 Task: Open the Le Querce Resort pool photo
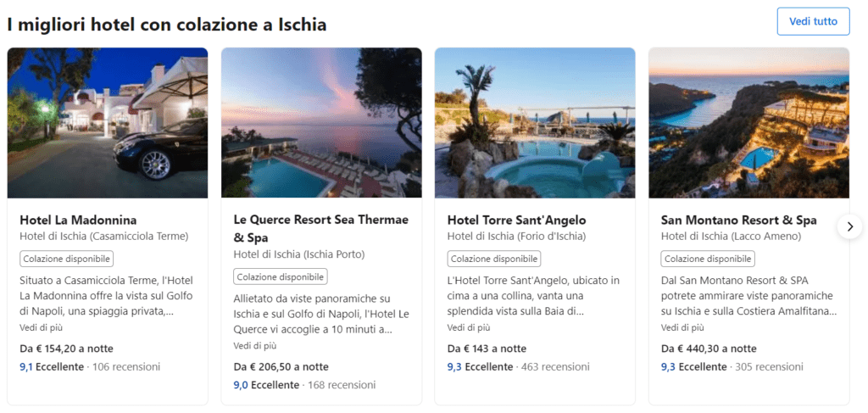[321, 123]
